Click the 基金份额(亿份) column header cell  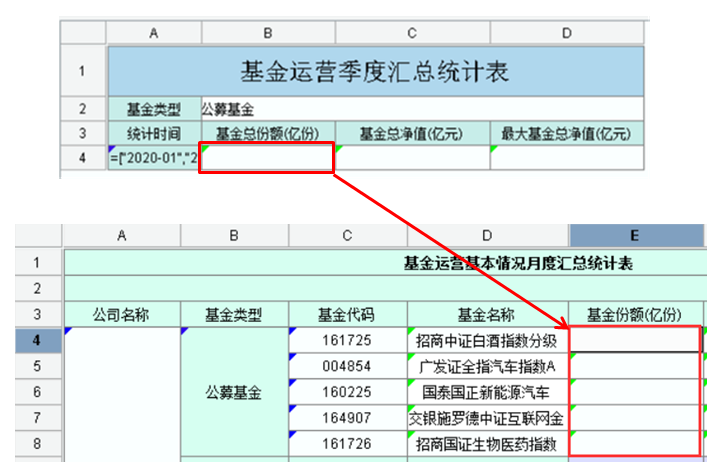[x=635, y=315]
